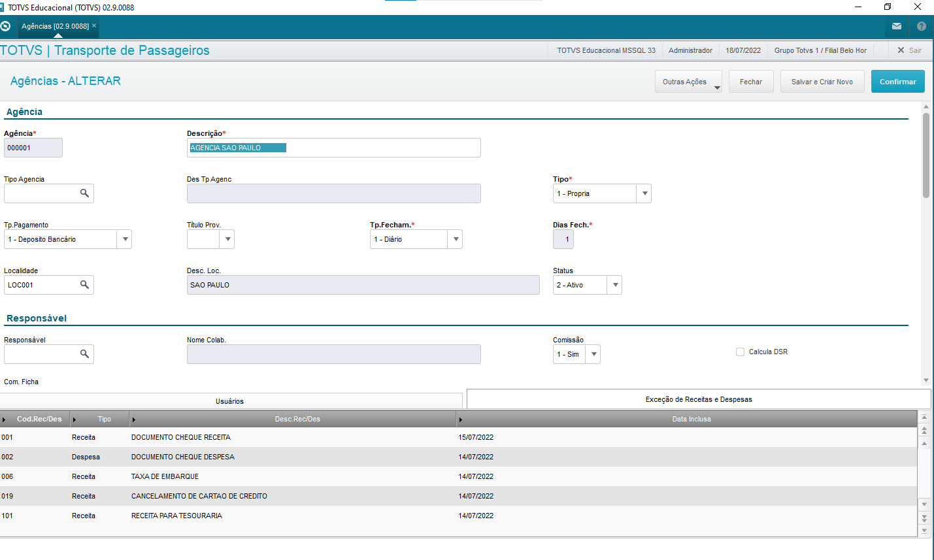Image resolution: width=934 pixels, height=560 pixels.
Task: Click the Confirmar button
Action: 898,82
